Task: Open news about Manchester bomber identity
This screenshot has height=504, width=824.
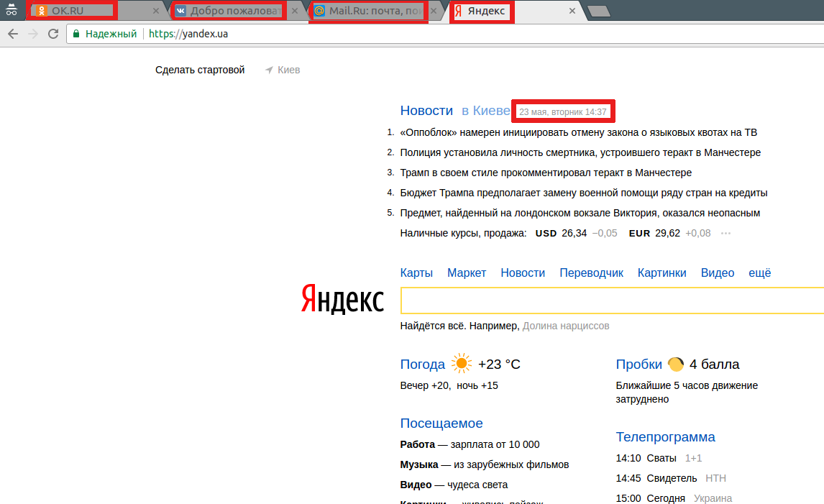Action: (x=580, y=152)
